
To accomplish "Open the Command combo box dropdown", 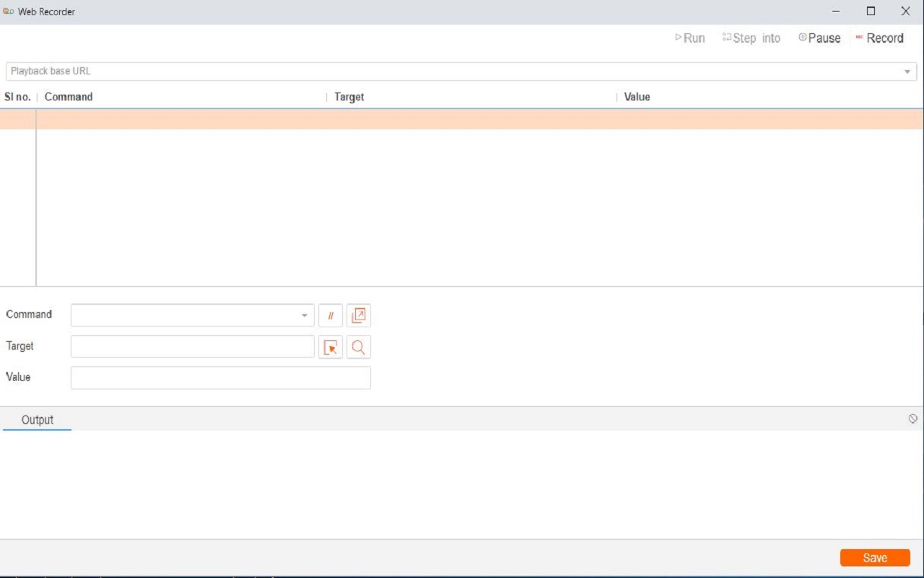I will coord(305,316).
